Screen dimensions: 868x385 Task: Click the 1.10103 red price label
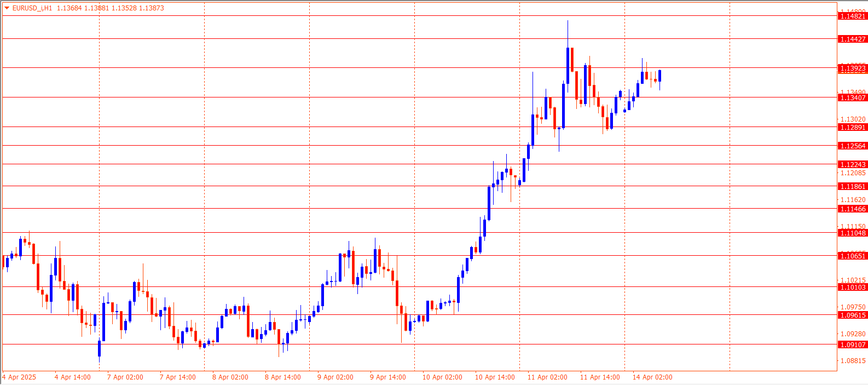click(853, 287)
